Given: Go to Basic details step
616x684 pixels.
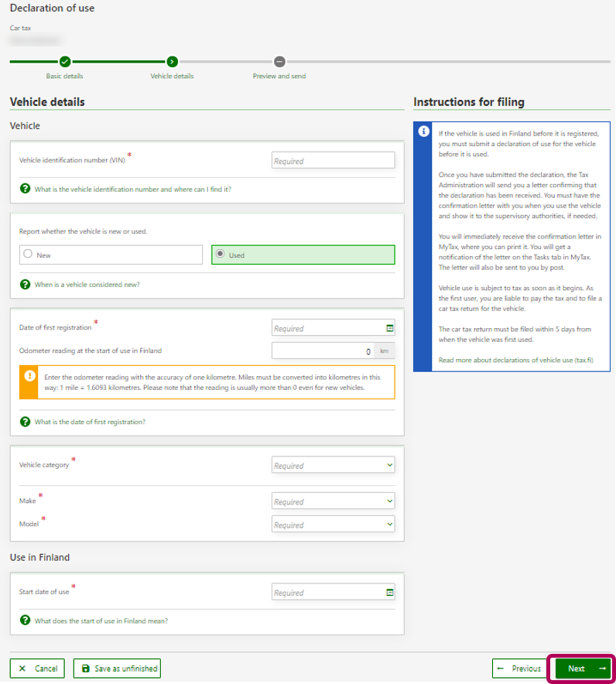Looking at the screenshot, I should [65, 62].
